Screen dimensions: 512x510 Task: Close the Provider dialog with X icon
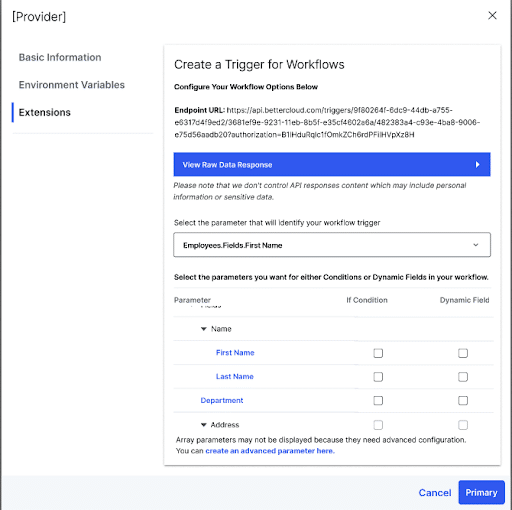pyautogui.click(x=492, y=15)
